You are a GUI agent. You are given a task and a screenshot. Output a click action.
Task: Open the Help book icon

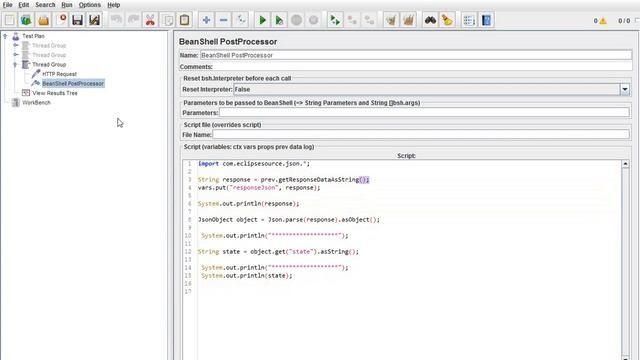tap(487, 20)
